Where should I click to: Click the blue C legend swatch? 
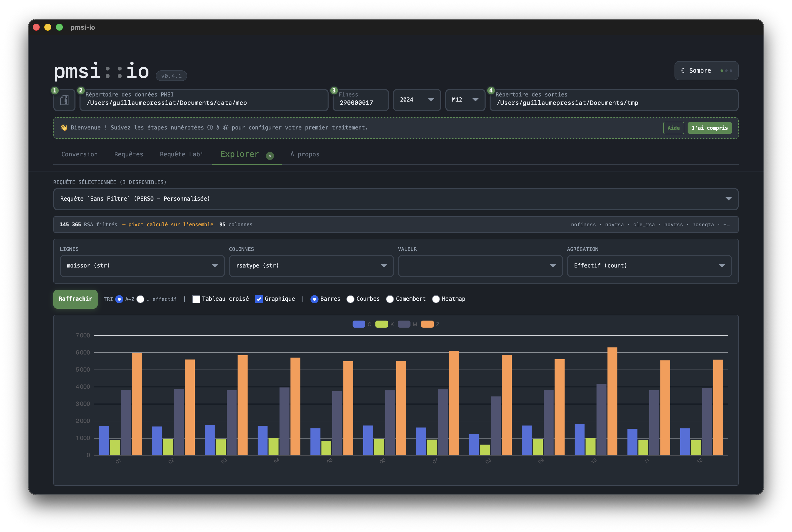(x=359, y=324)
